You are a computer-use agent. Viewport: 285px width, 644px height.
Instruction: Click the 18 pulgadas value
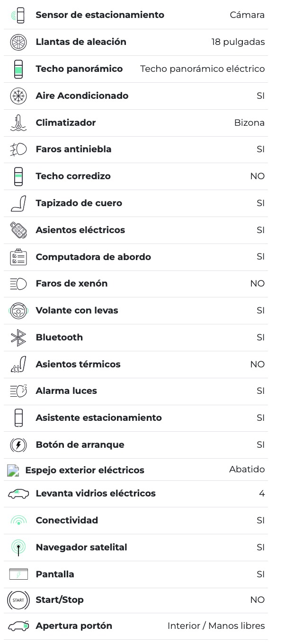(238, 42)
